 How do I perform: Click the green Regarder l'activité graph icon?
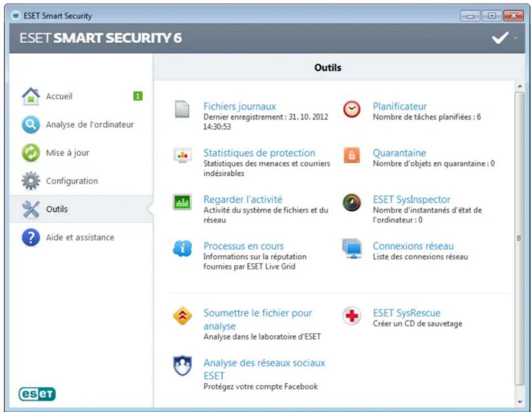[x=182, y=203]
